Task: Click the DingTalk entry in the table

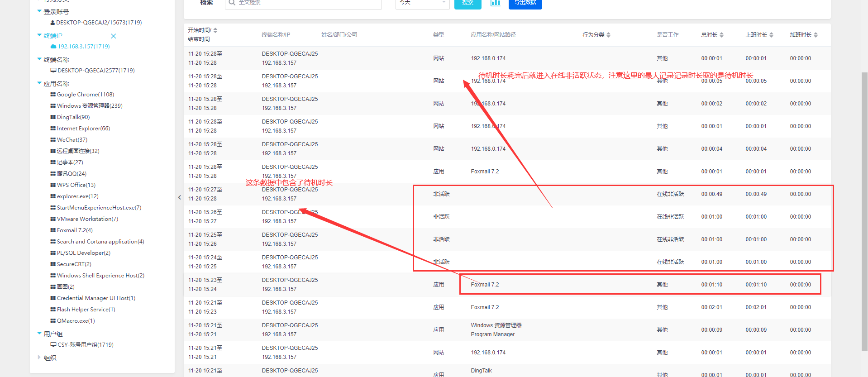Action: [481, 371]
